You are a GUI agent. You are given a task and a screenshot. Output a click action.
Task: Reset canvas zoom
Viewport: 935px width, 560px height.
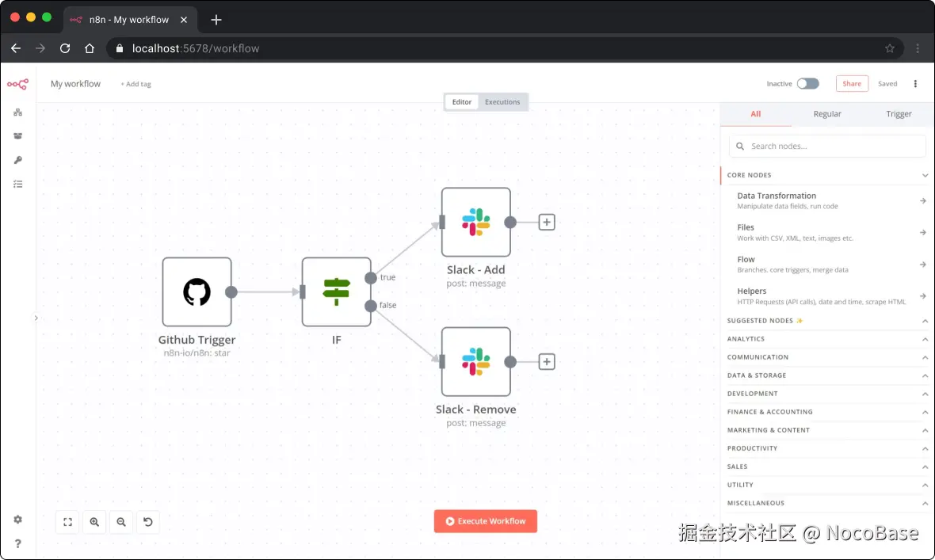click(x=148, y=522)
